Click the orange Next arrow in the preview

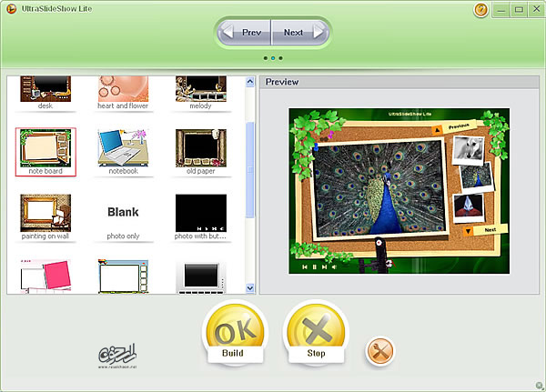(468, 231)
